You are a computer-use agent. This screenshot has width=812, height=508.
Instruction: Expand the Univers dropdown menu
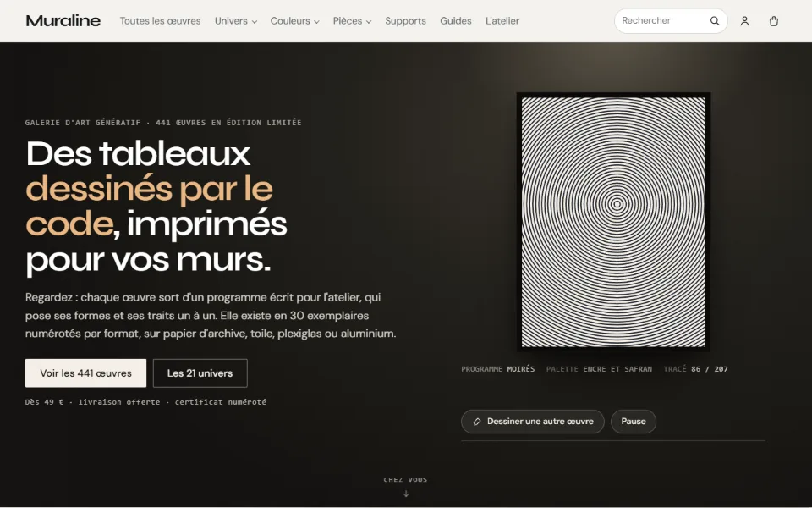[x=236, y=20]
